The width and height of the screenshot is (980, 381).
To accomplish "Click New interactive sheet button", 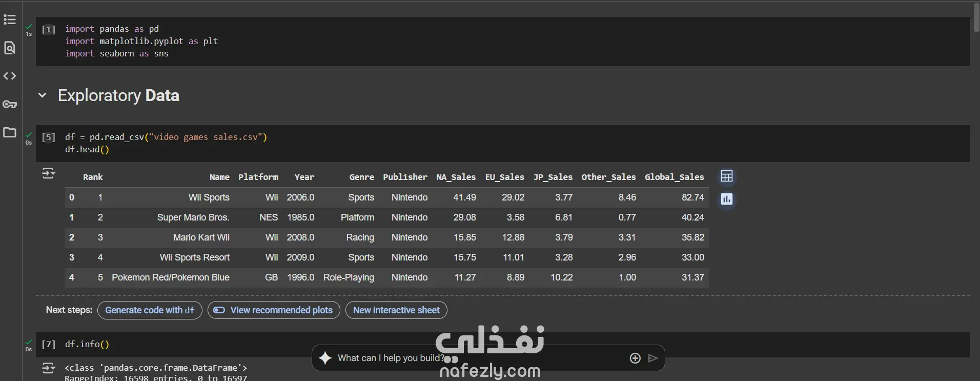I will click(396, 310).
